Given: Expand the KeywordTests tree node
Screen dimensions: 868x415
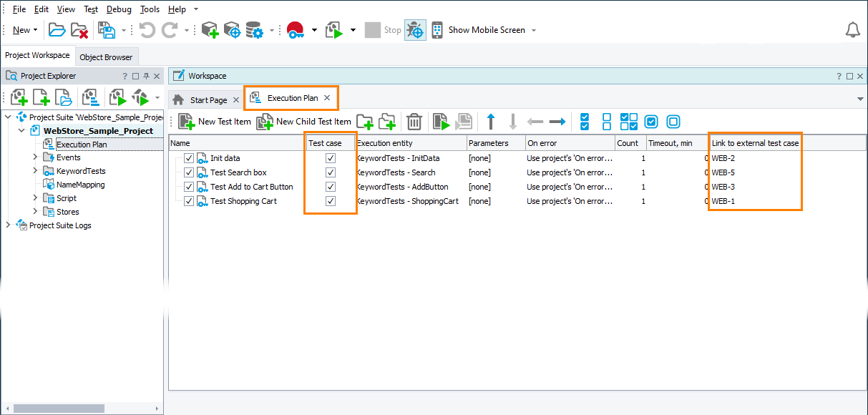Looking at the screenshot, I should pos(35,171).
